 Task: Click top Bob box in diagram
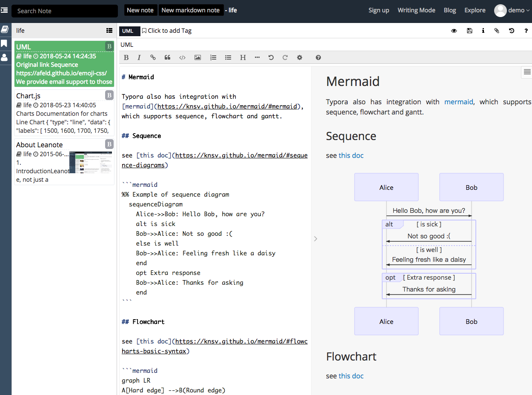472,187
